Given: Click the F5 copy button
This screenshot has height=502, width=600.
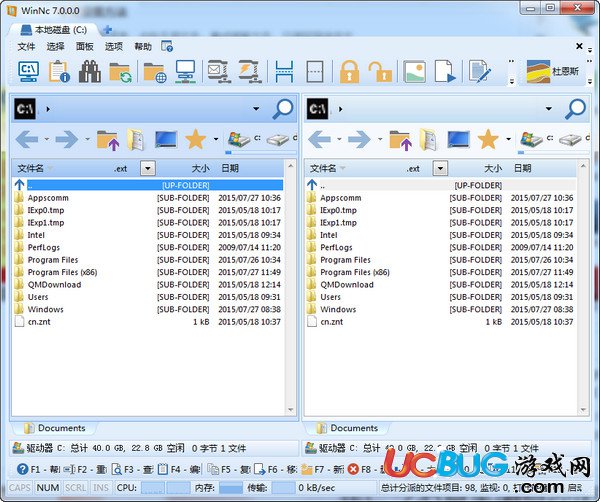Looking at the screenshot, I should tap(229, 469).
